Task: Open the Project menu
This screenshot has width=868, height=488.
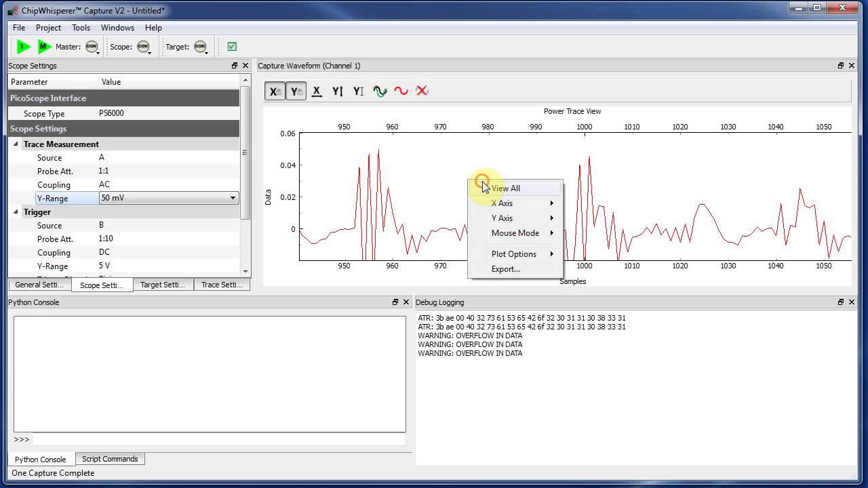Action: click(x=48, y=28)
